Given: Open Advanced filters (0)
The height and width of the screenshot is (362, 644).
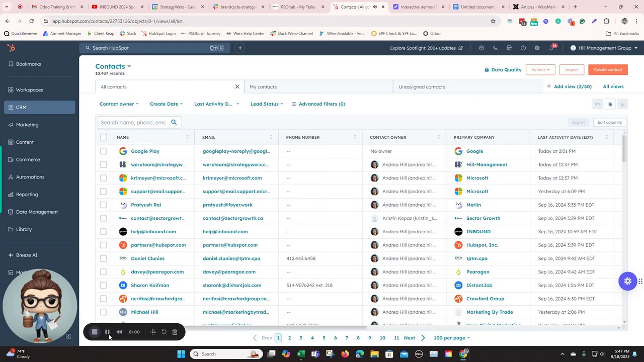Looking at the screenshot, I should [318, 104].
